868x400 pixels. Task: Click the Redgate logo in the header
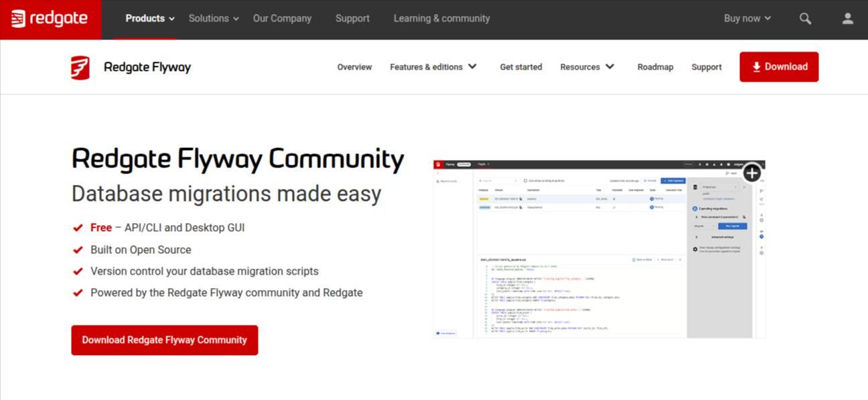(50, 19)
